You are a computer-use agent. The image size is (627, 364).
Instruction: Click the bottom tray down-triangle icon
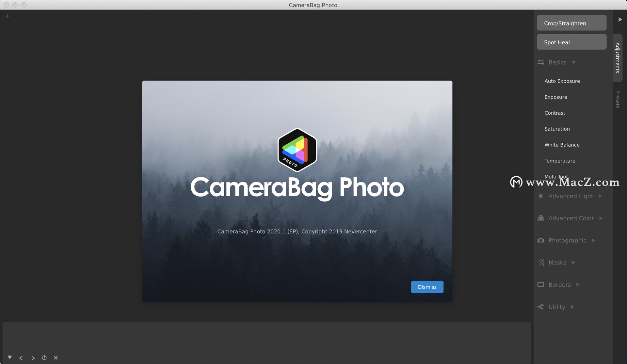click(x=10, y=357)
